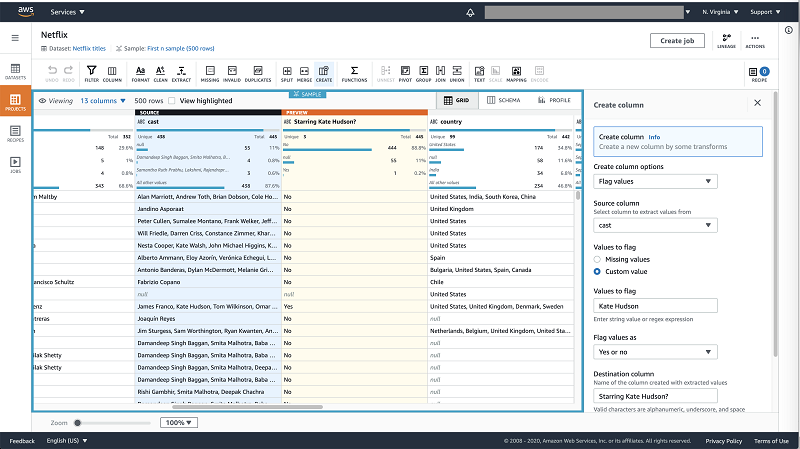The width and height of the screenshot is (800, 449).
Task: Go to the AWS home logo
Action: coord(26,11)
